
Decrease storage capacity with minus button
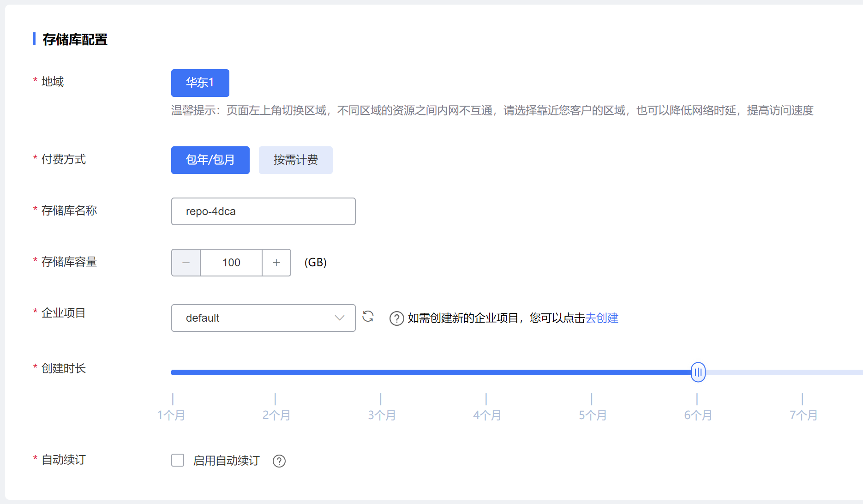[186, 263]
